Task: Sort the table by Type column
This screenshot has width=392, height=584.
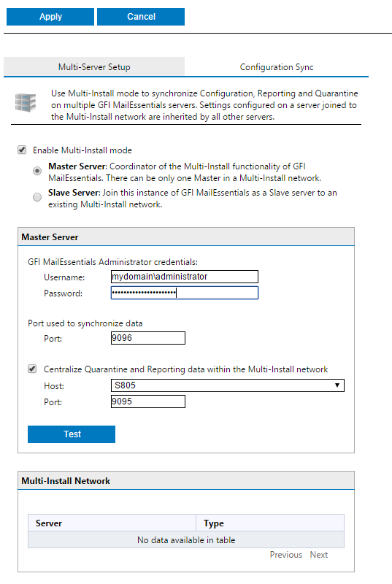Action: [x=270, y=523]
